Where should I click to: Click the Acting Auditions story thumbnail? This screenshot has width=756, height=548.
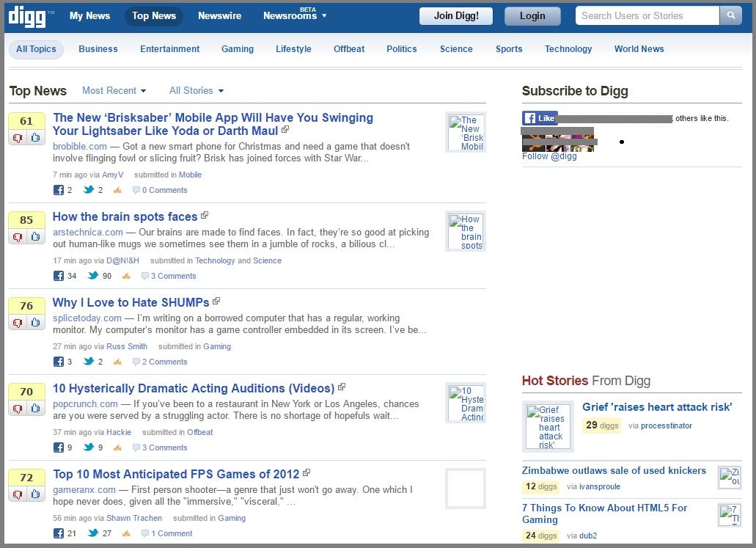(x=466, y=403)
